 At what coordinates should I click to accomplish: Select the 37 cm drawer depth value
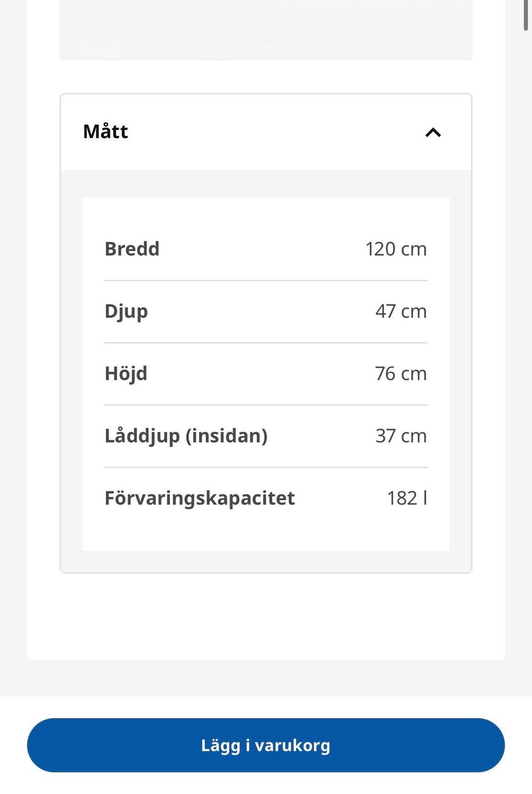[401, 435]
